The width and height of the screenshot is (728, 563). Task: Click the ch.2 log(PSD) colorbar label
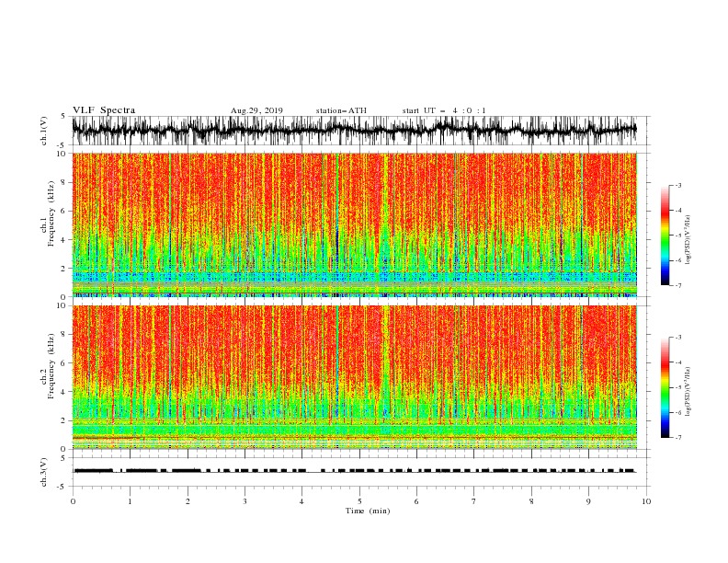pos(688,392)
